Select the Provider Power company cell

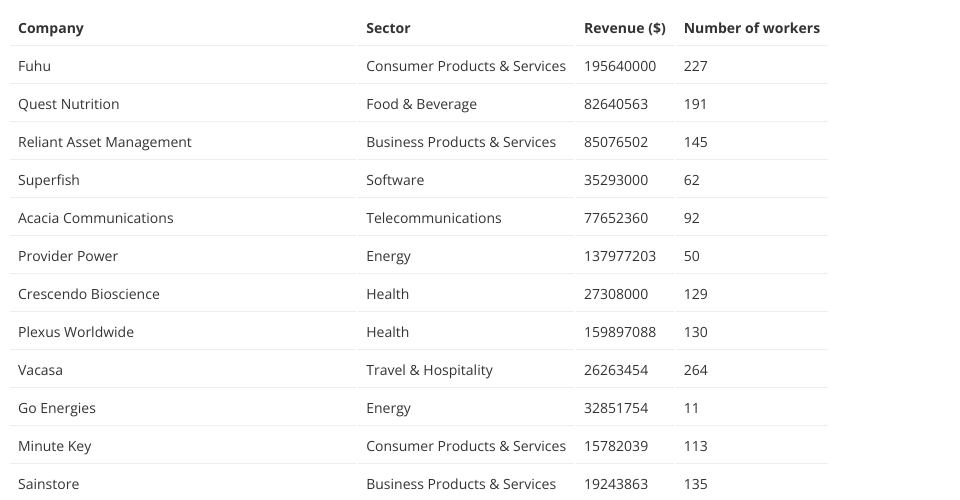click(68, 256)
